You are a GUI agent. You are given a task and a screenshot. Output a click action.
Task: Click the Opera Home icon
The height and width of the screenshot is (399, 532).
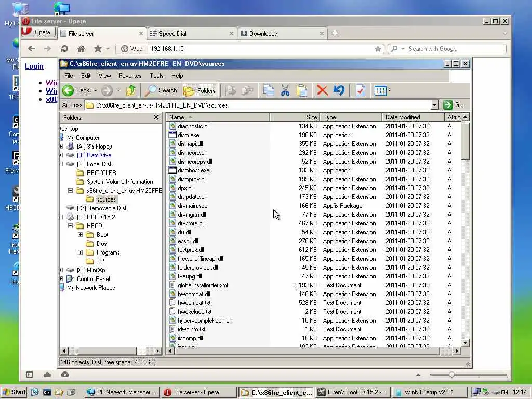coord(81,49)
